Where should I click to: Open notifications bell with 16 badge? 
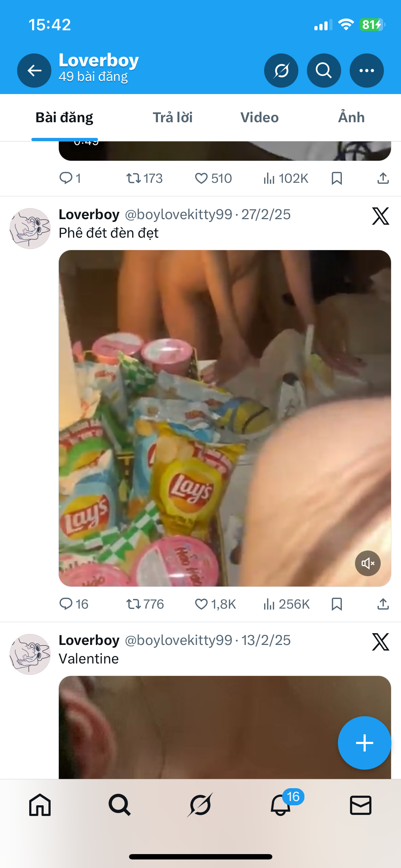281,805
